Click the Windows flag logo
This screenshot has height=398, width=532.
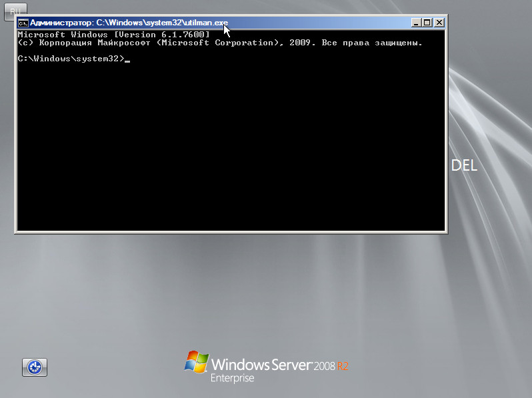coord(195,362)
